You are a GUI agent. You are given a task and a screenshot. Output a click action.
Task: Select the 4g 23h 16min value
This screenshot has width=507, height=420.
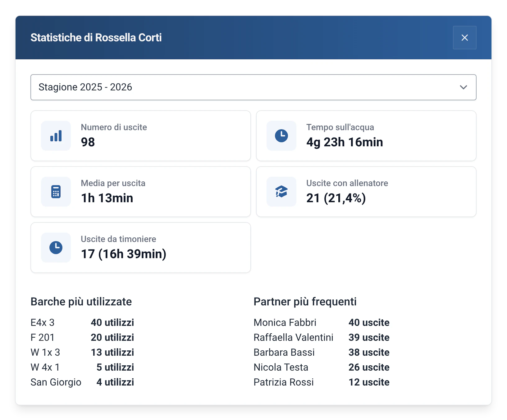click(x=345, y=142)
